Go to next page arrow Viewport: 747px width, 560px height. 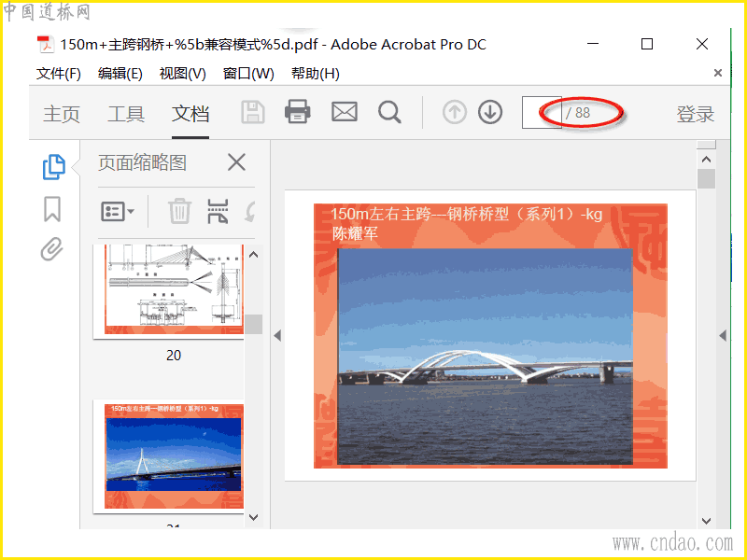490,112
